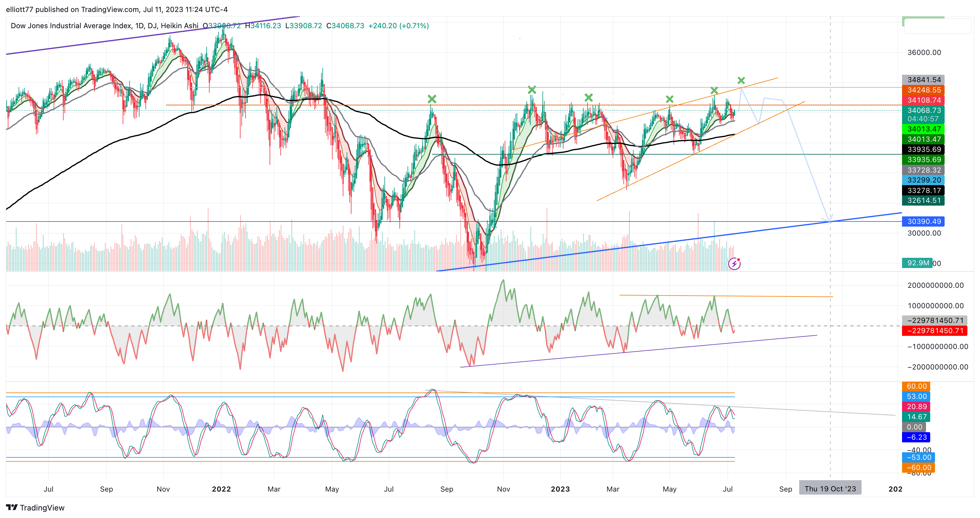
Task: Click the volume label 92.9M
Action: point(917,263)
